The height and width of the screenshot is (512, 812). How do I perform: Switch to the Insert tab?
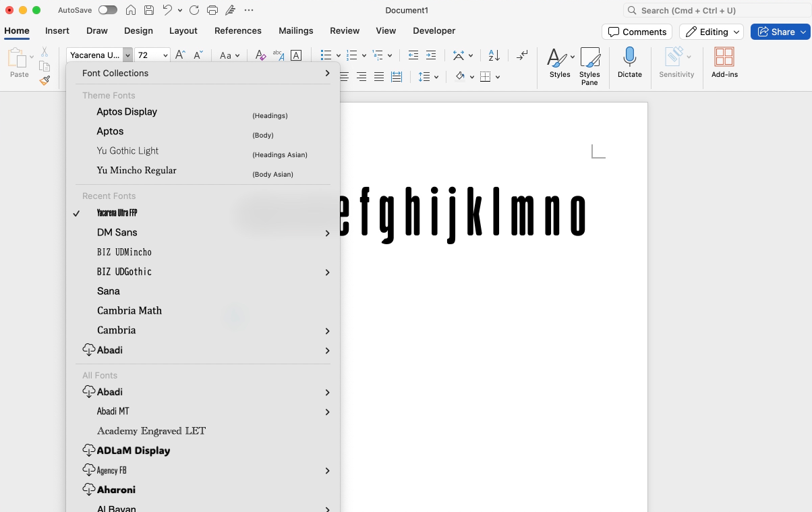57,31
